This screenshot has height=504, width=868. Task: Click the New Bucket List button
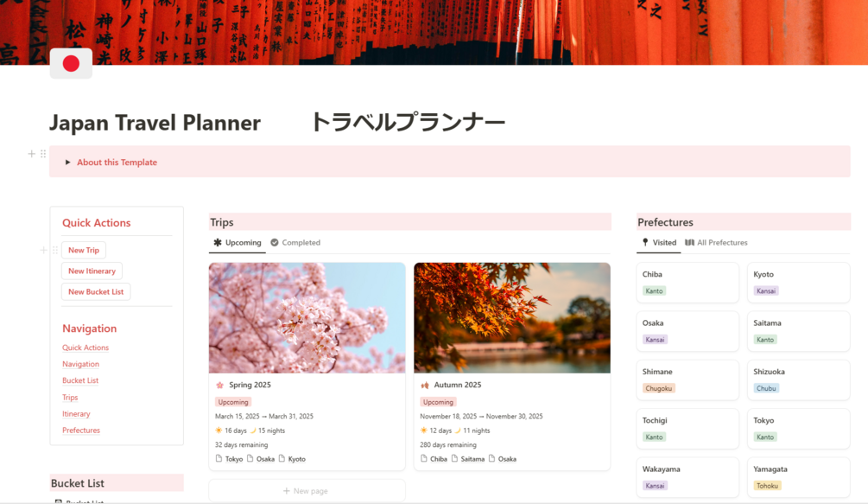tap(96, 292)
